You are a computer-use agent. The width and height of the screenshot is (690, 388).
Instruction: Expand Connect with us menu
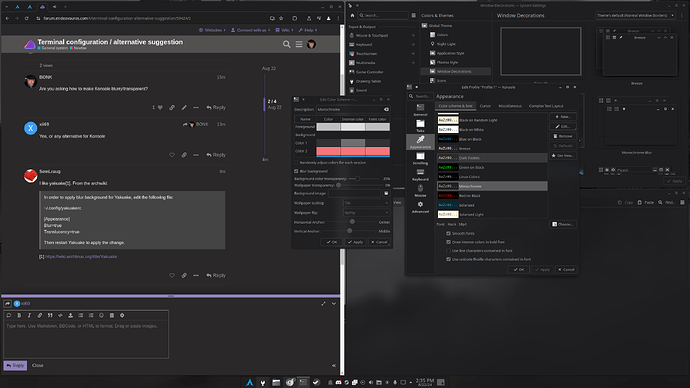[250, 30]
